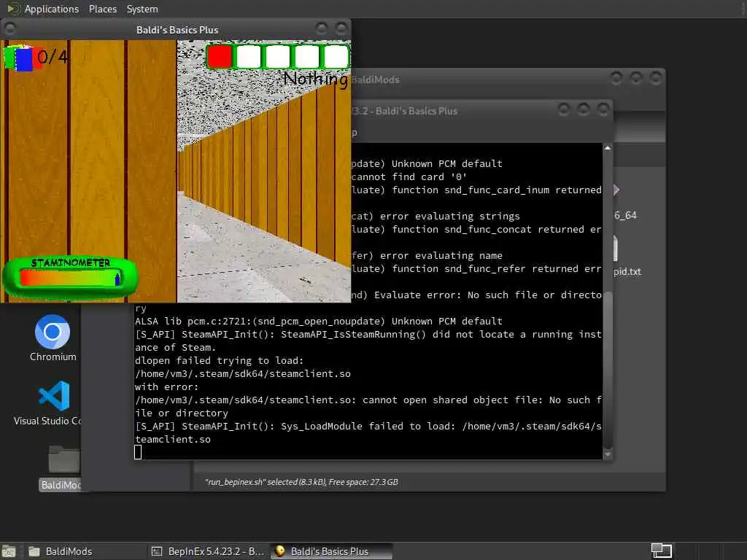Screen dimensions: 747x560
Task: Click the terminal scrollbar up arrow
Action: coord(608,148)
